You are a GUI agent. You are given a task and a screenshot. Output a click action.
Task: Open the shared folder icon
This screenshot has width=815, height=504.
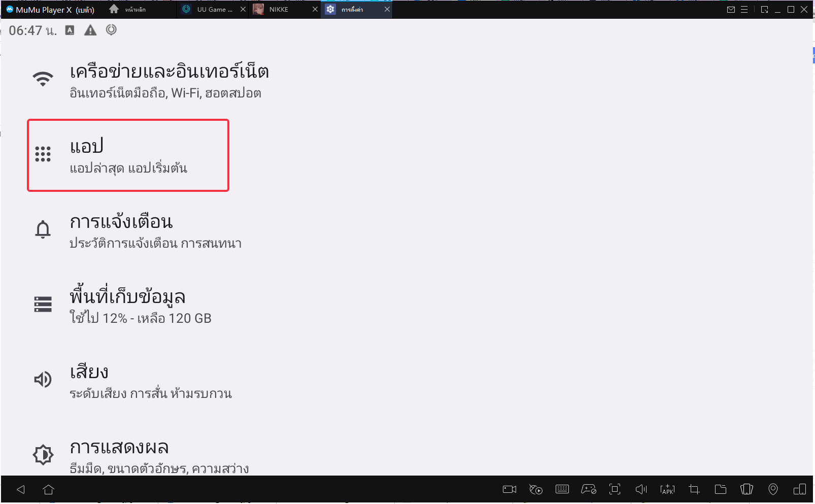point(720,489)
